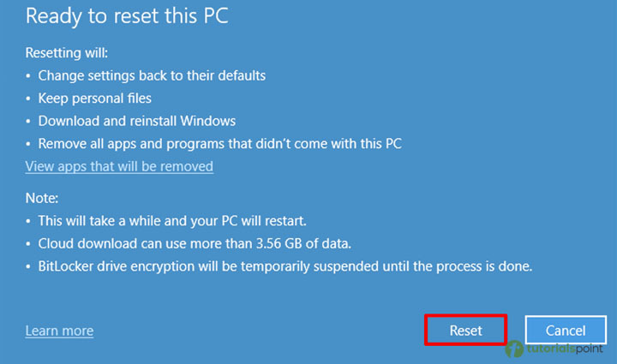
Task: Click bullet point beside the BitLocker note
Action: tap(29, 266)
